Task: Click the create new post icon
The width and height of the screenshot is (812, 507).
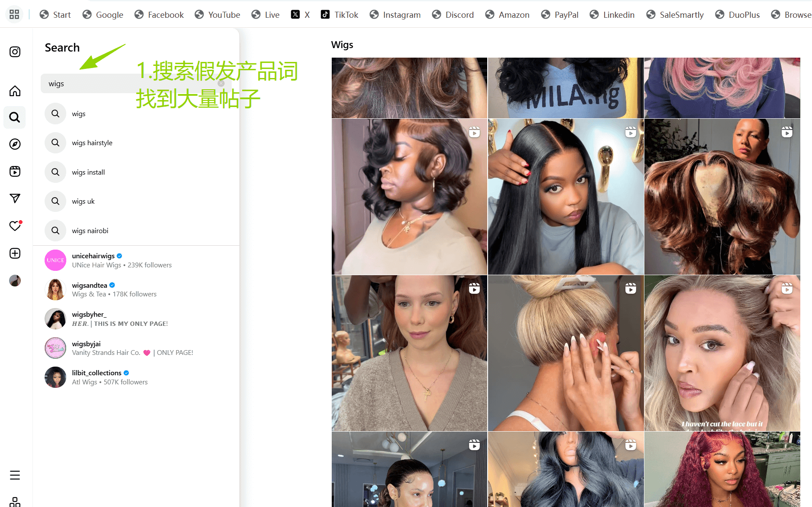Action: (x=15, y=253)
